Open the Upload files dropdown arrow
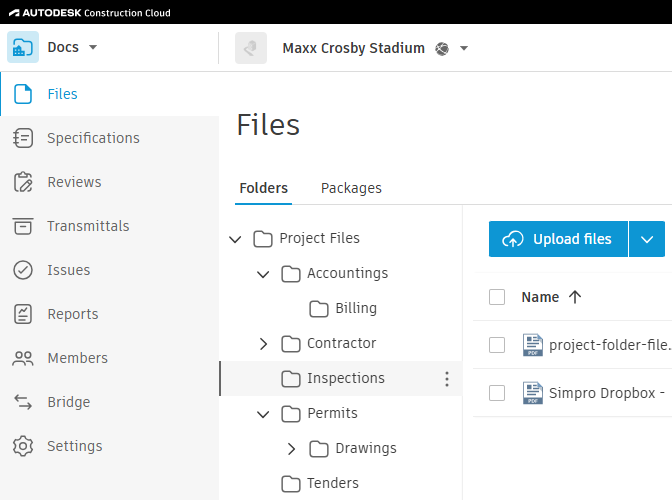The width and height of the screenshot is (672, 500). [x=647, y=239]
